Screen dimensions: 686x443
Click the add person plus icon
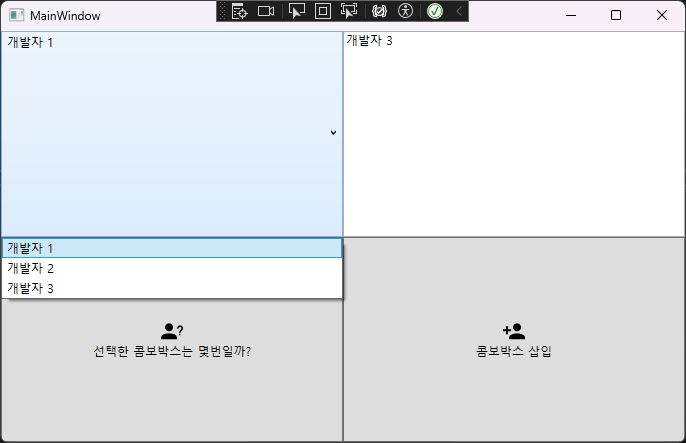click(x=514, y=331)
